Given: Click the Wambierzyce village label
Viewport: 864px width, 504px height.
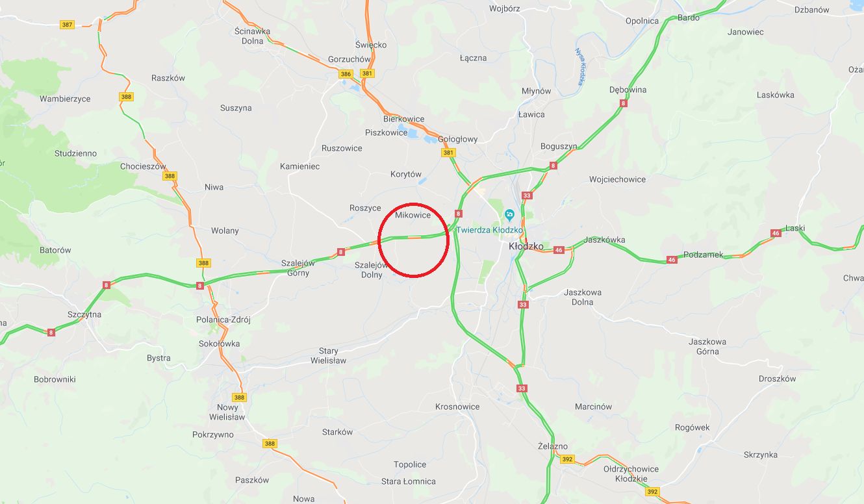Looking at the screenshot, I should coord(65,99).
